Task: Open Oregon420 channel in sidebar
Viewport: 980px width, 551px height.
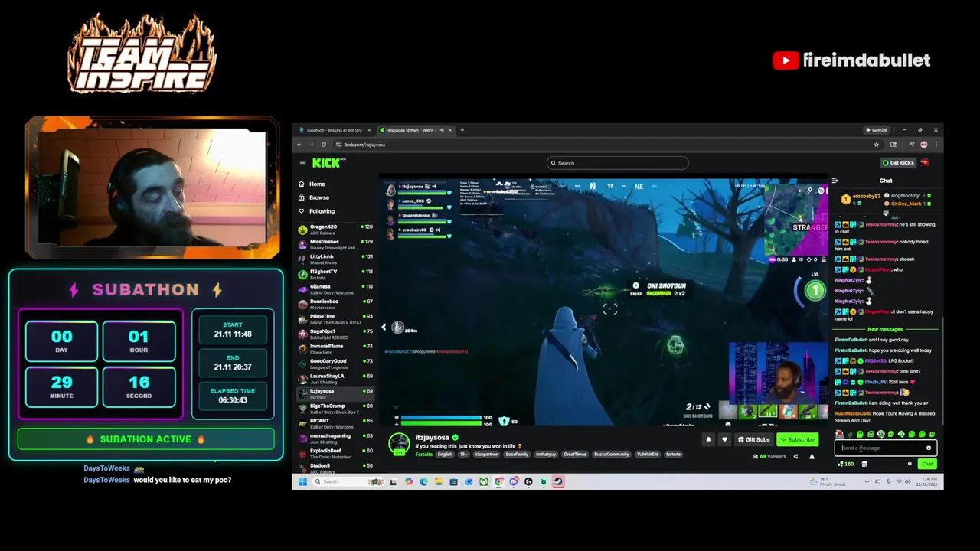Action: [335, 230]
